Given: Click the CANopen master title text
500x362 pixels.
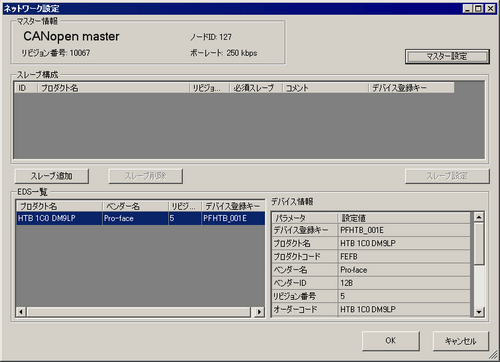Looking at the screenshot, I should [71, 36].
